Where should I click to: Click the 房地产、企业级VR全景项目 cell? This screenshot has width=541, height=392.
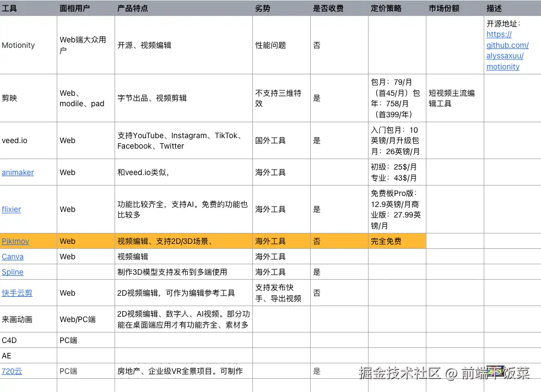click(183, 371)
